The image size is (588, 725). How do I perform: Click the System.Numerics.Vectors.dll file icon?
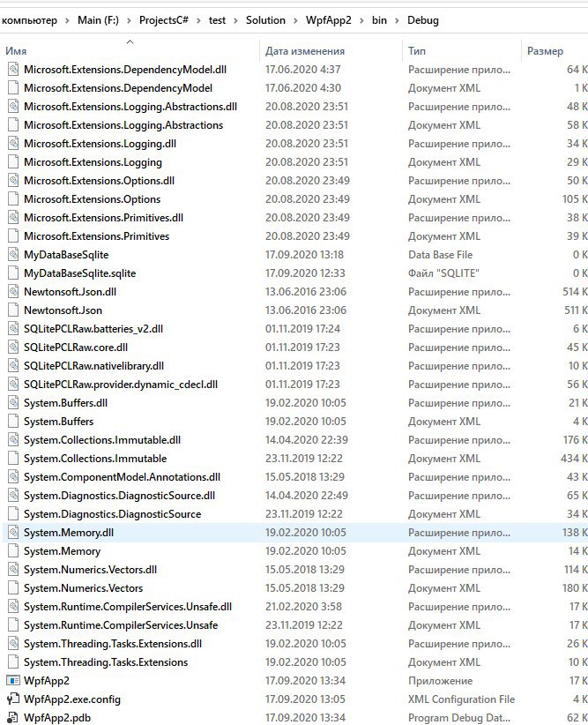pyautogui.click(x=13, y=569)
